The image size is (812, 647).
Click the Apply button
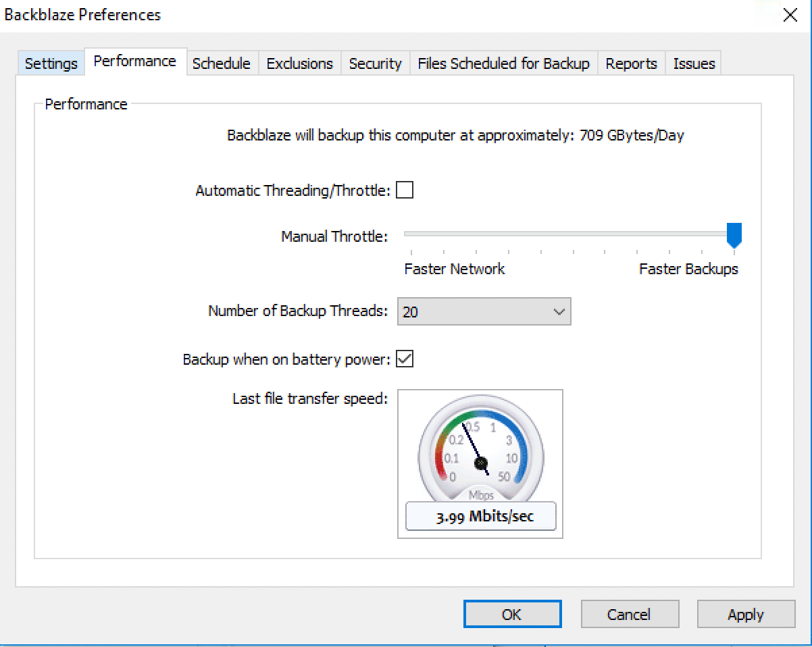746,614
